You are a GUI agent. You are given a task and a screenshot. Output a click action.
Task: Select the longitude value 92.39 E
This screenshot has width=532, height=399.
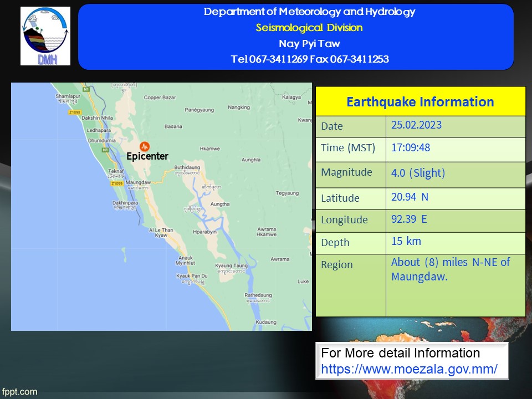pos(409,219)
